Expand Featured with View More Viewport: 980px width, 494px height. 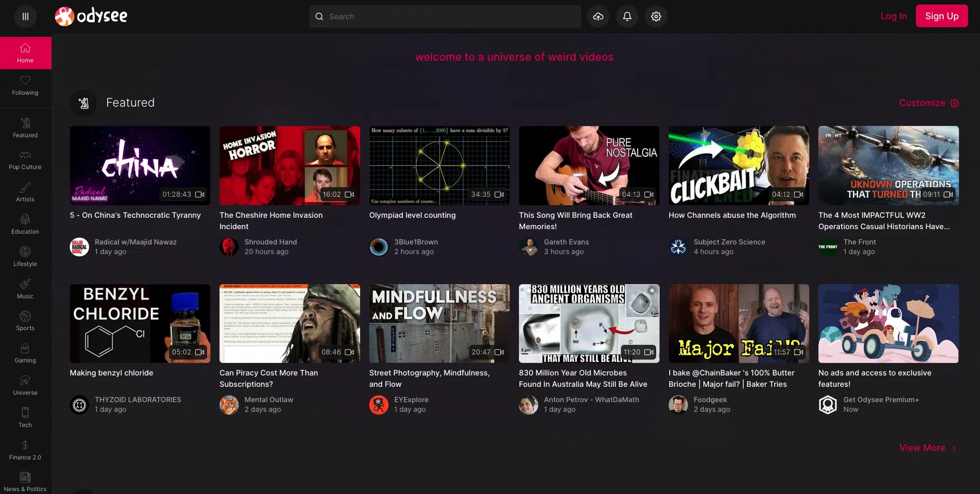coord(927,448)
